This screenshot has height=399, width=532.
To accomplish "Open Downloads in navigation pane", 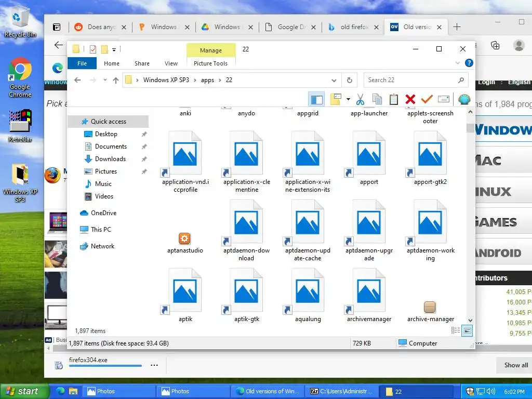I will point(110,159).
